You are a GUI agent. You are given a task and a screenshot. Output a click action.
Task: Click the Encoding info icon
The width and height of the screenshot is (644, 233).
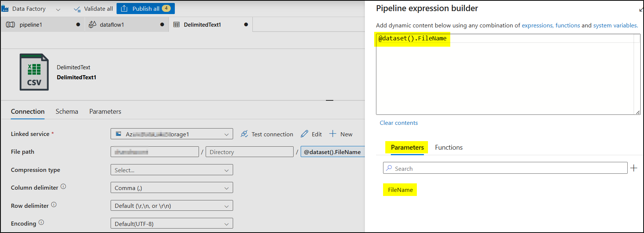pyautogui.click(x=41, y=222)
